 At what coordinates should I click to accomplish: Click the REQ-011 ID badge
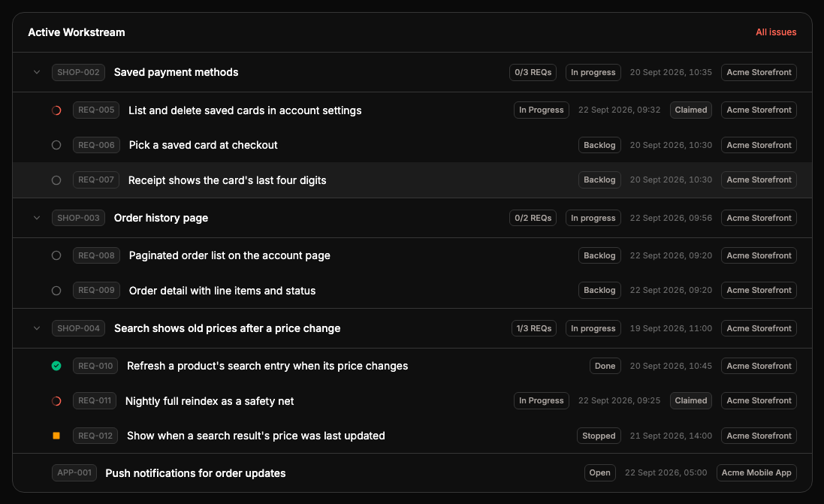point(95,400)
